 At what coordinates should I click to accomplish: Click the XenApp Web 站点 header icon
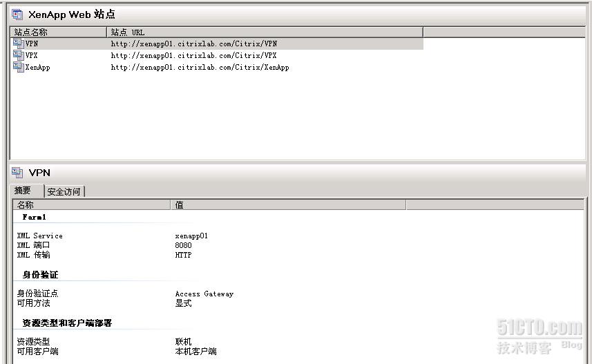pyautogui.click(x=17, y=15)
